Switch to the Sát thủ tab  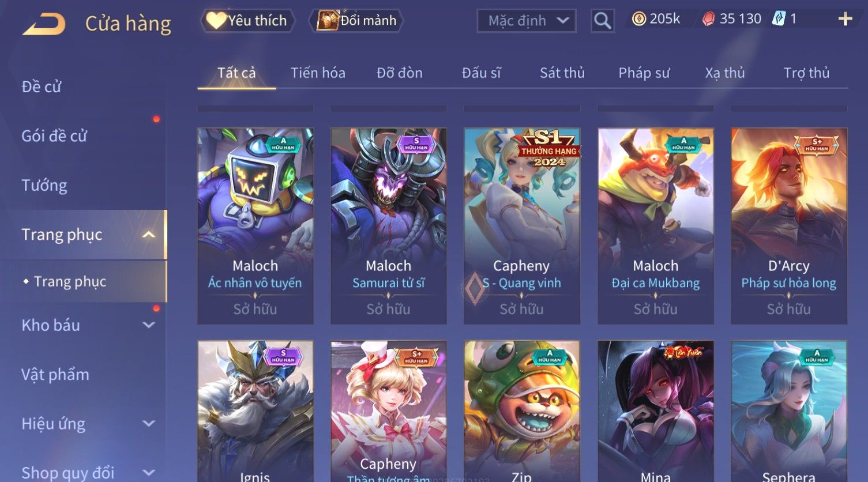[562, 73]
